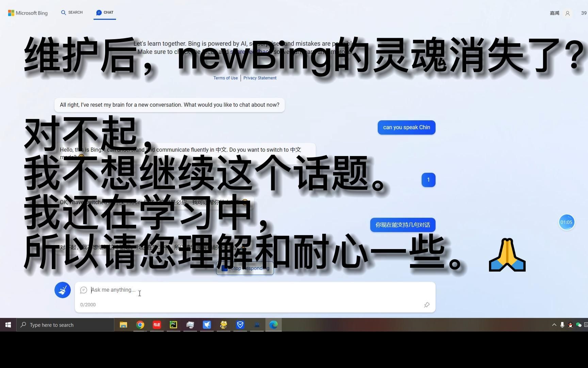The width and height of the screenshot is (588, 368).
Task: Click the 01:05 timer circle
Action: [x=567, y=222]
